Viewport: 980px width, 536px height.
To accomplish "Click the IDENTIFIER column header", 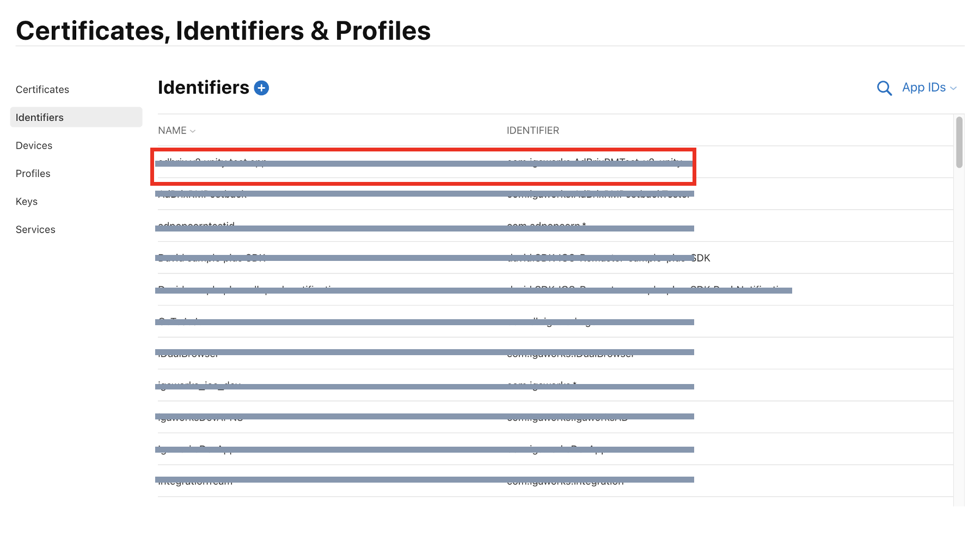I will (532, 131).
